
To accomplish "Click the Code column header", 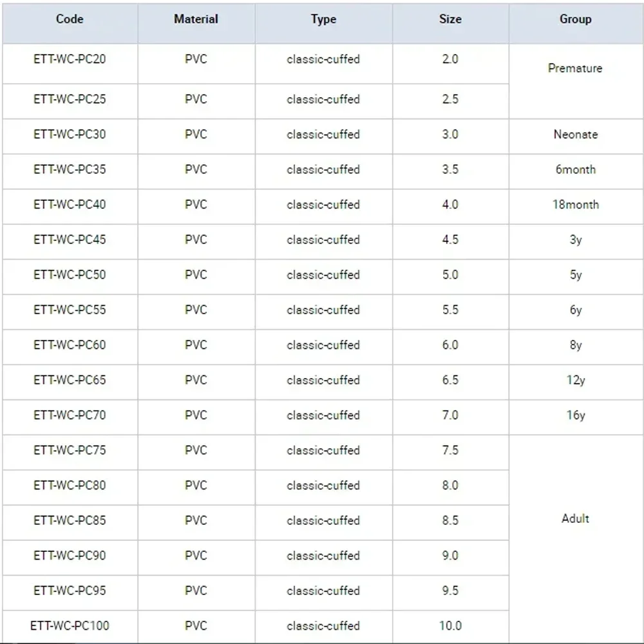I will [x=70, y=19].
